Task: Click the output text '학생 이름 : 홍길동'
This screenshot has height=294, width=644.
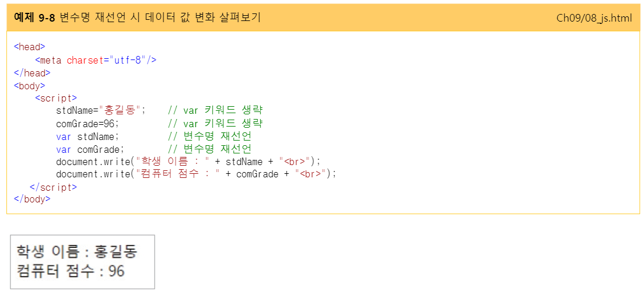Action: point(76,251)
